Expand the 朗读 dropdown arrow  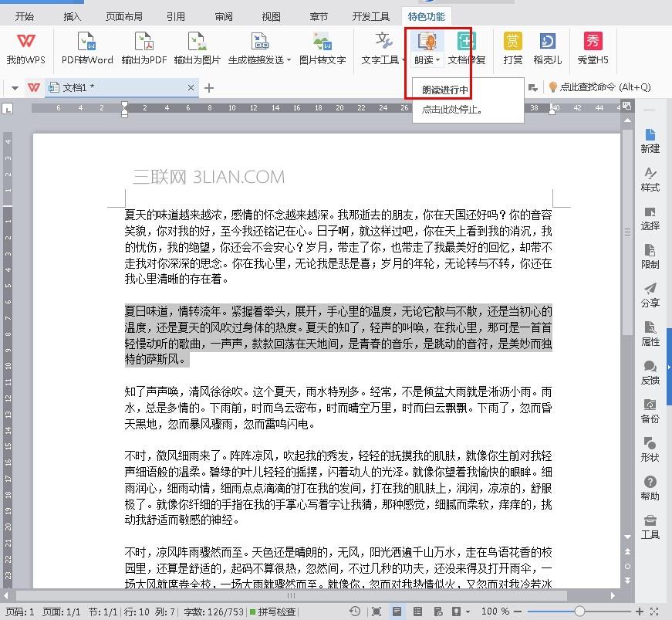pyautogui.click(x=437, y=60)
